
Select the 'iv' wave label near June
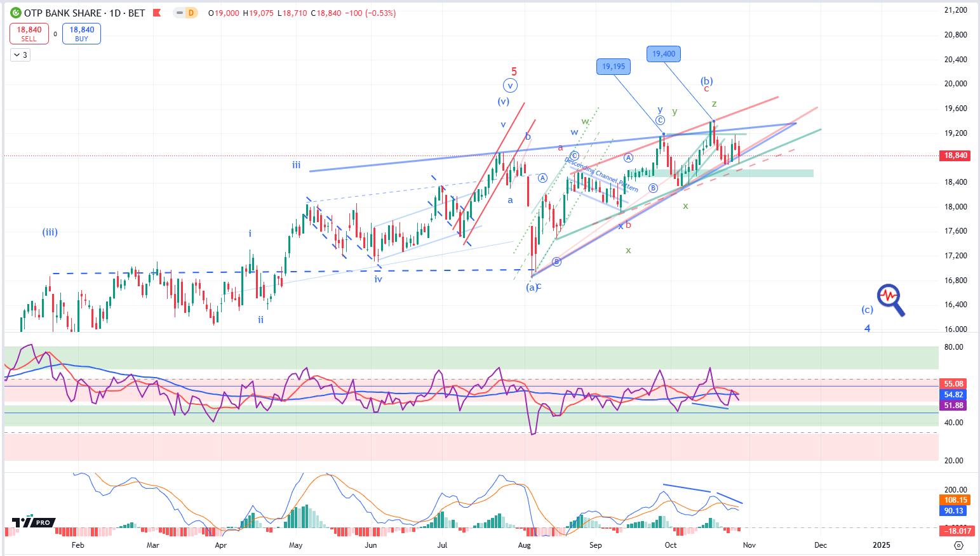pos(379,279)
